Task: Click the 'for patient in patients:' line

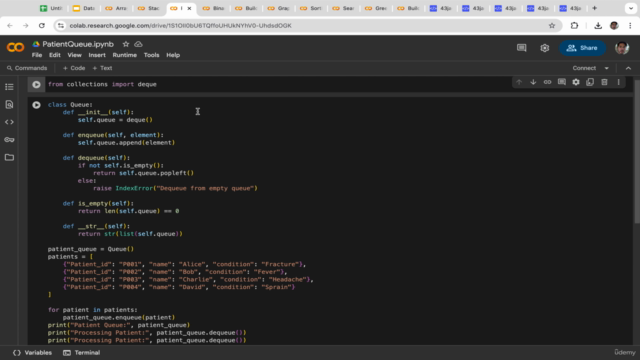Action: (93, 310)
